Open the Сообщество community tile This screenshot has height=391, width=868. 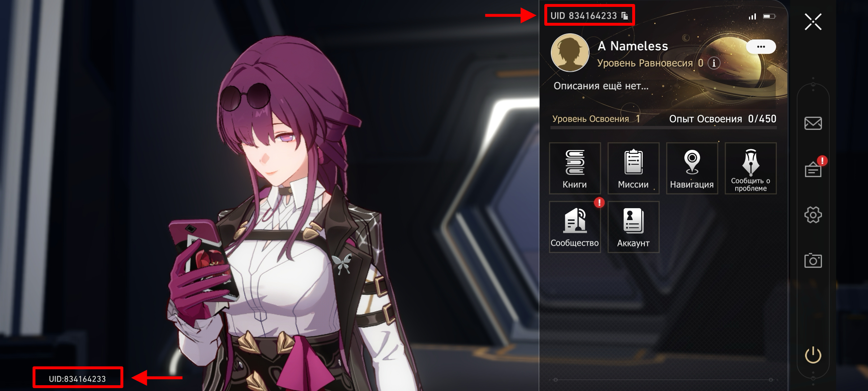575,227
